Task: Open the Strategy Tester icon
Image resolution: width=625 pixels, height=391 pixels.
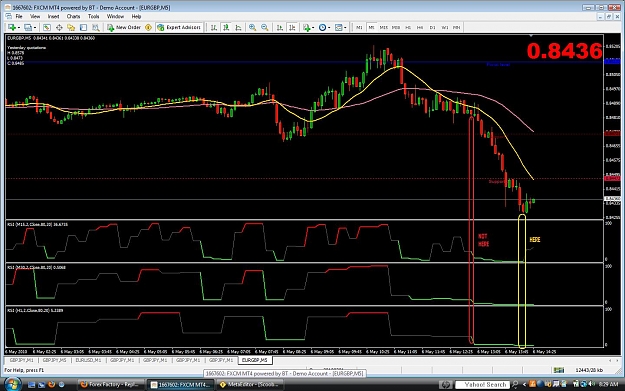Action: click(96, 28)
